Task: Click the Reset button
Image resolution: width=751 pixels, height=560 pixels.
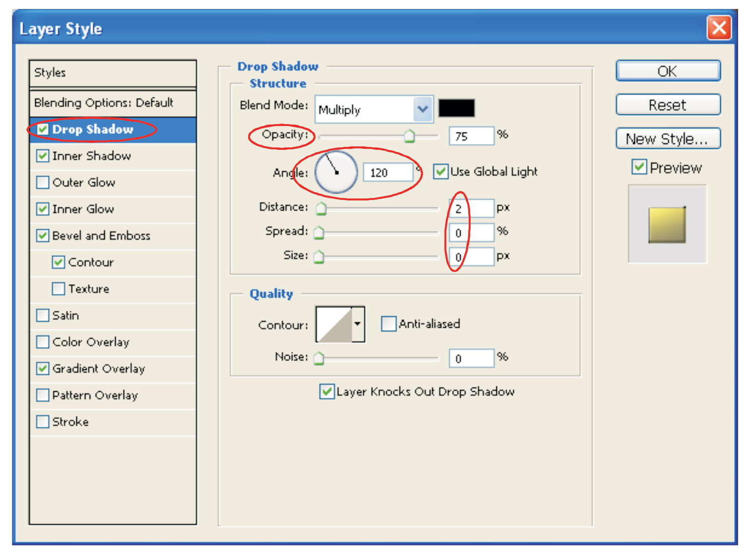Action: click(x=668, y=105)
